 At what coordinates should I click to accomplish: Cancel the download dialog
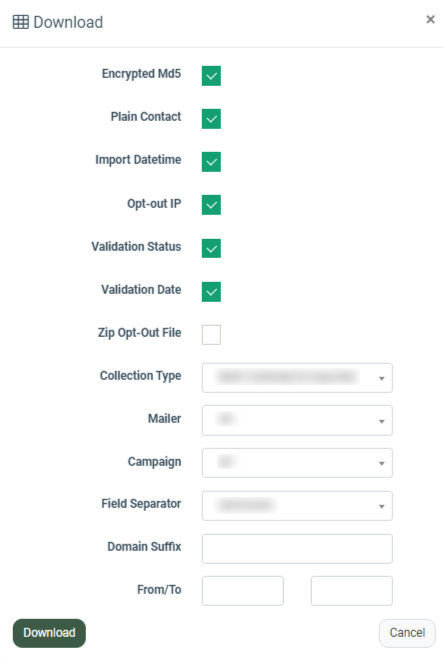coord(407,633)
